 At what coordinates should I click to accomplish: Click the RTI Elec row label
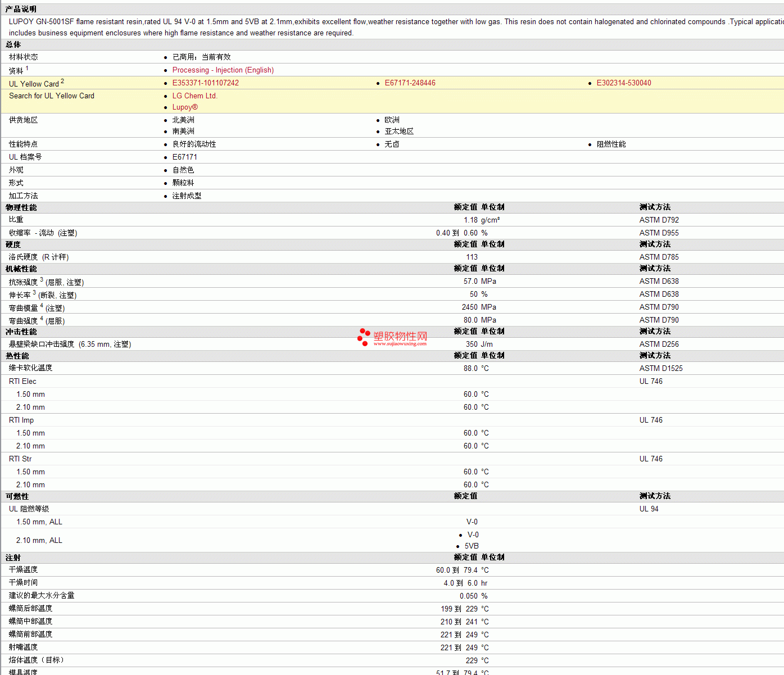coord(22,382)
